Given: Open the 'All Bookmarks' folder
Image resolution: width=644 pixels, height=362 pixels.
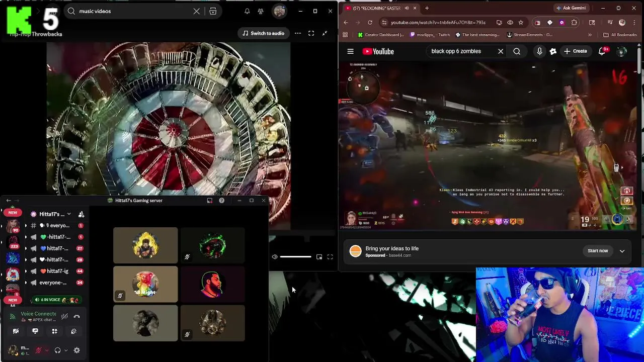Looking at the screenshot, I should pyautogui.click(x=620, y=35).
